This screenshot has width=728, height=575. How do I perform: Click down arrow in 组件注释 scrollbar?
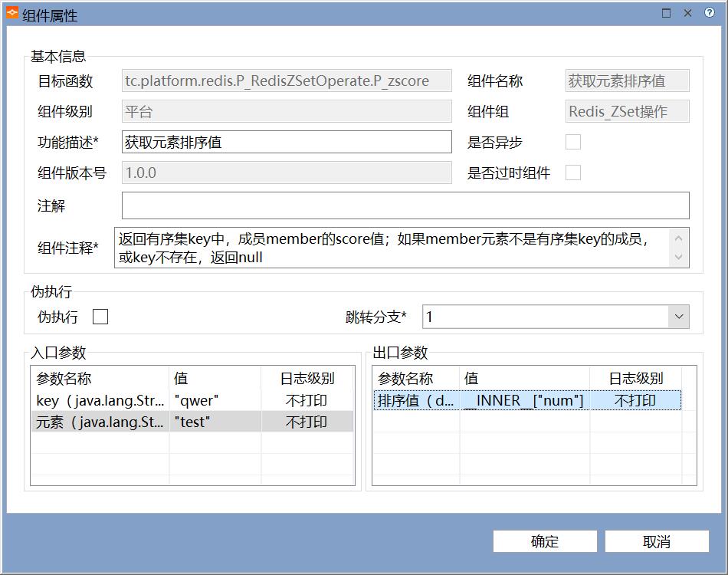pos(678,257)
